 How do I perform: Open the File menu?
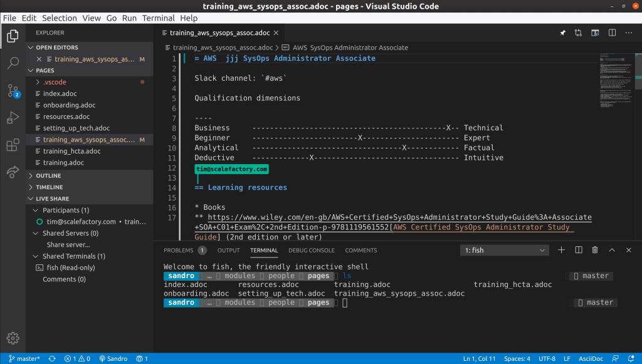9,18
